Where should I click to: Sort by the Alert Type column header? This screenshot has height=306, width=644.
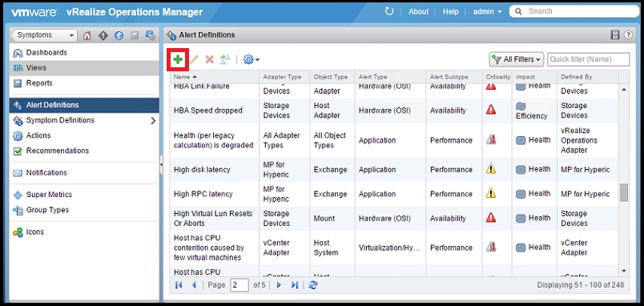pyautogui.click(x=391, y=77)
